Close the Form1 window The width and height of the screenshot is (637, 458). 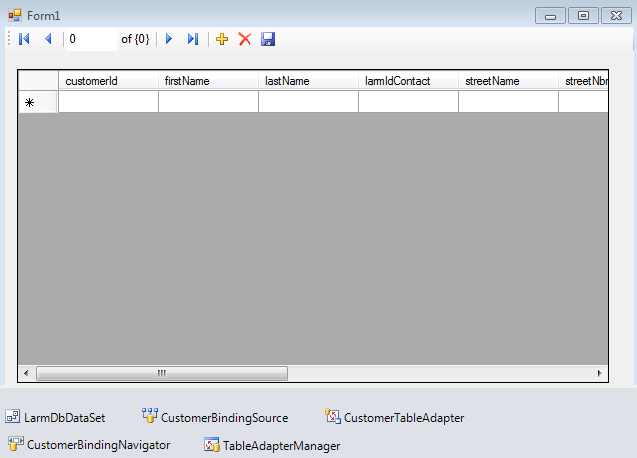click(x=616, y=16)
